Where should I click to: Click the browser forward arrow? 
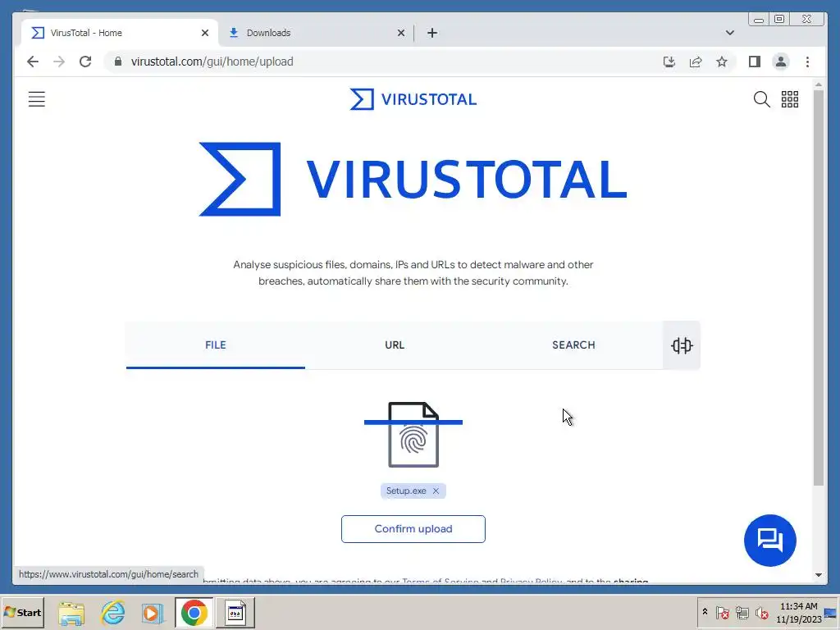tap(59, 62)
